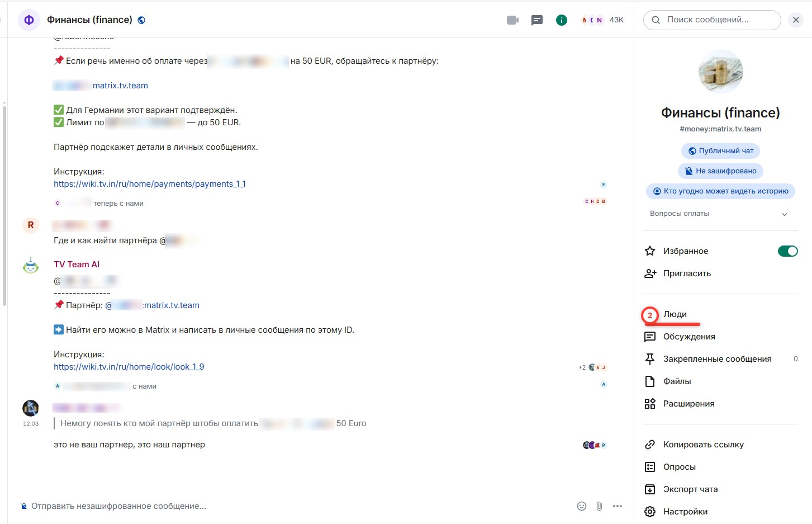Open Закрепленные сообщения
Viewport: 812px width, 524px height.
(721, 359)
